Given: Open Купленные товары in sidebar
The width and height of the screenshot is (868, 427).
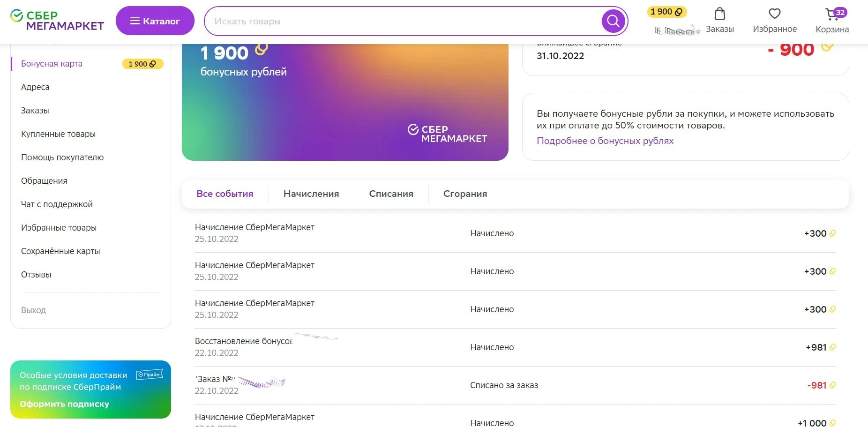Looking at the screenshot, I should 59,134.
